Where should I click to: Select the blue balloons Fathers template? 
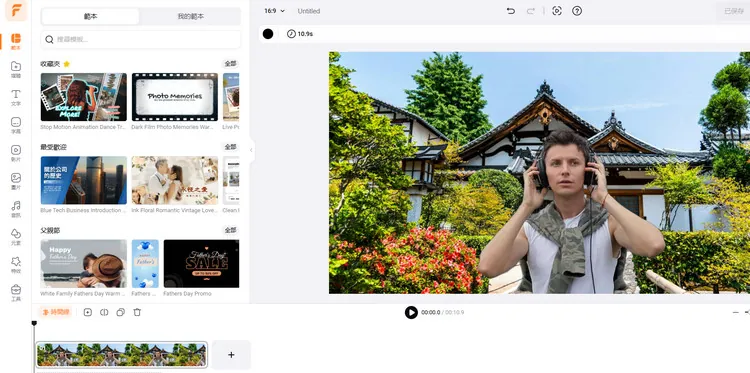click(x=145, y=263)
